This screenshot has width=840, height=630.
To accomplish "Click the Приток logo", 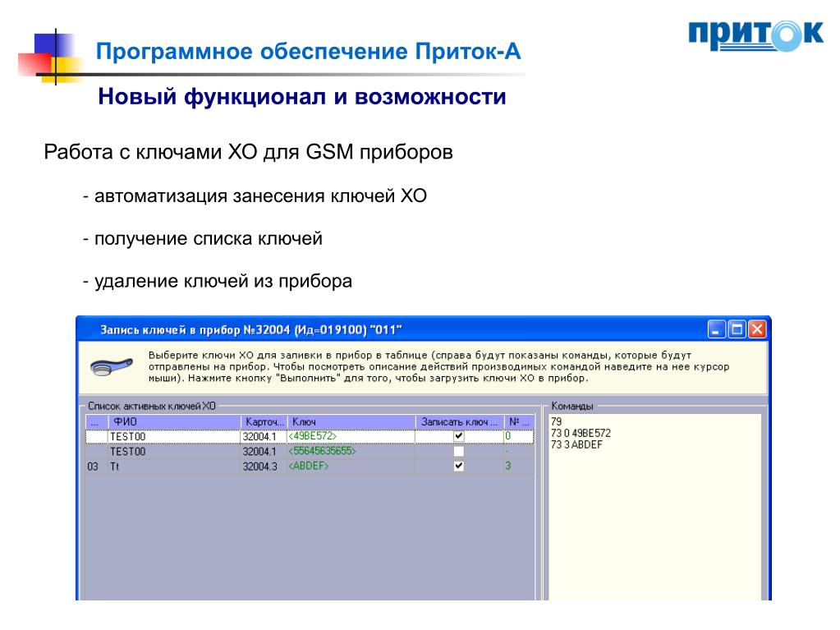I will click(x=756, y=36).
